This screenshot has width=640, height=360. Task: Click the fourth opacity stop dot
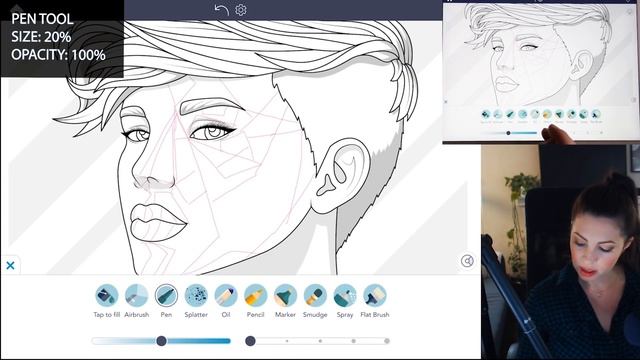pos(353,341)
